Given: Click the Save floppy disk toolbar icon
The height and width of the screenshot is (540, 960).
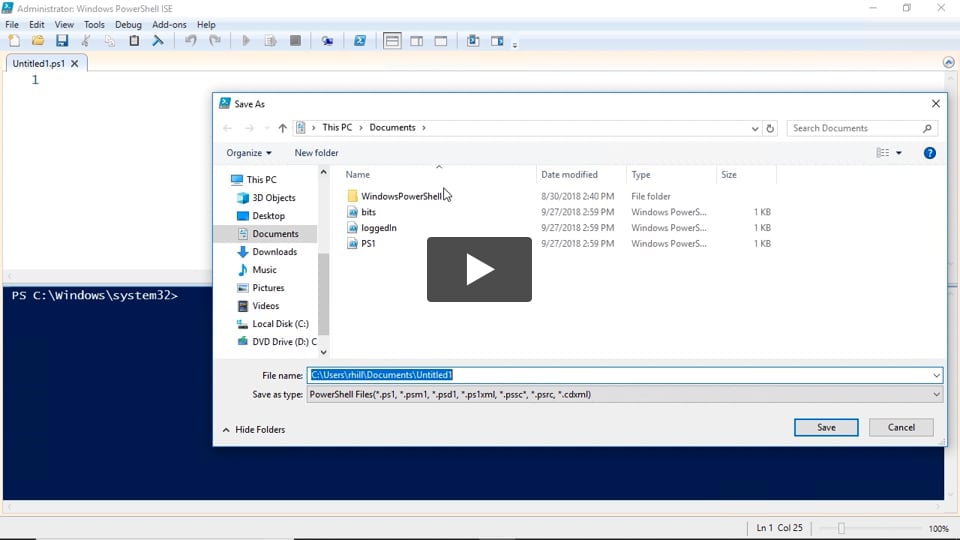Looking at the screenshot, I should (62, 41).
